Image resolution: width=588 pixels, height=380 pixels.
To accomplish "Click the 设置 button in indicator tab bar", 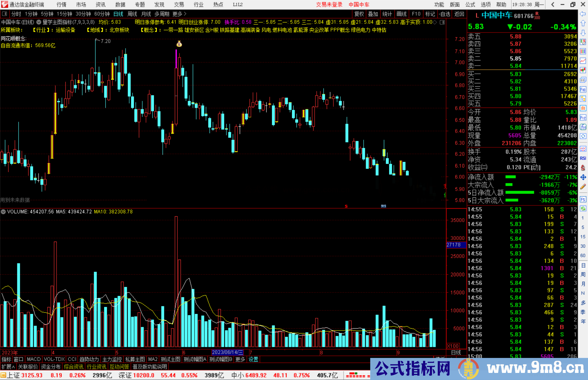I will pyautogui.click(x=253, y=359).
